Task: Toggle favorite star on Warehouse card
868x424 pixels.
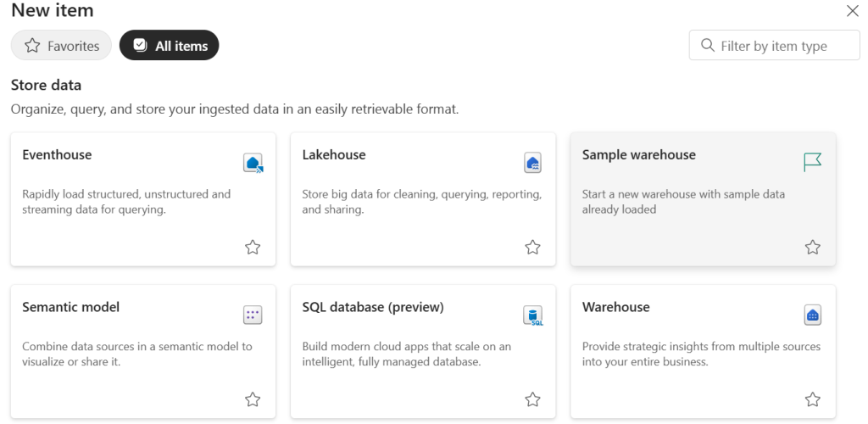Action: point(812,399)
